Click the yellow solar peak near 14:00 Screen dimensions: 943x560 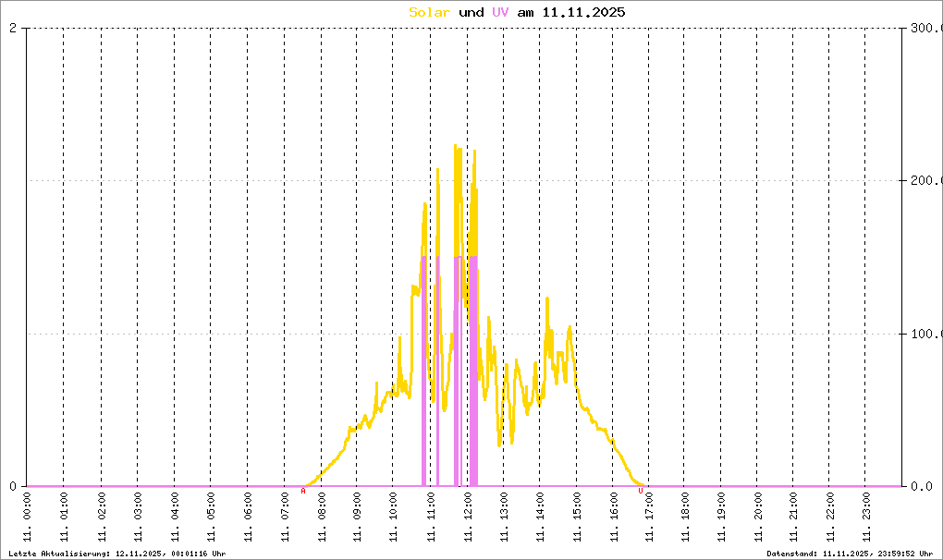click(x=547, y=300)
